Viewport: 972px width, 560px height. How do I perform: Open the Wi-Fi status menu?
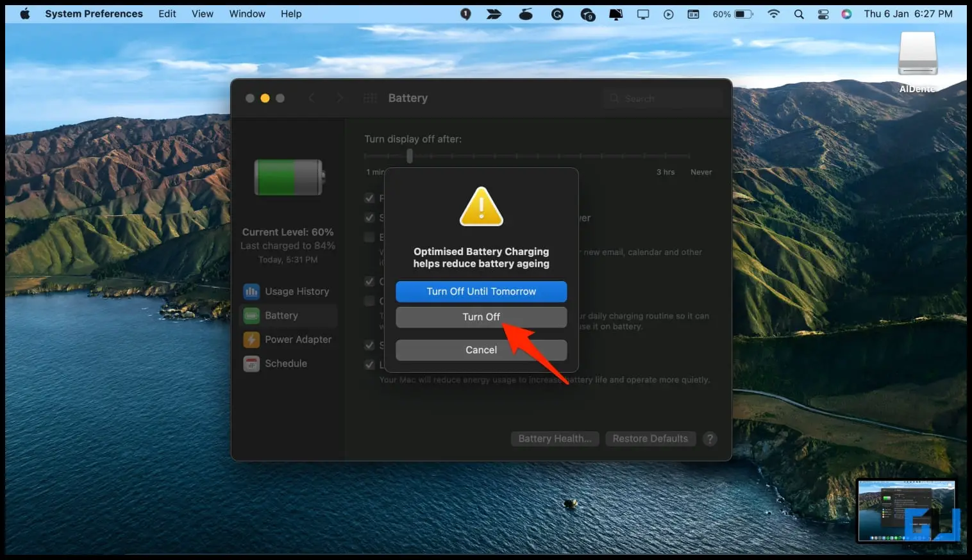(774, 13)
